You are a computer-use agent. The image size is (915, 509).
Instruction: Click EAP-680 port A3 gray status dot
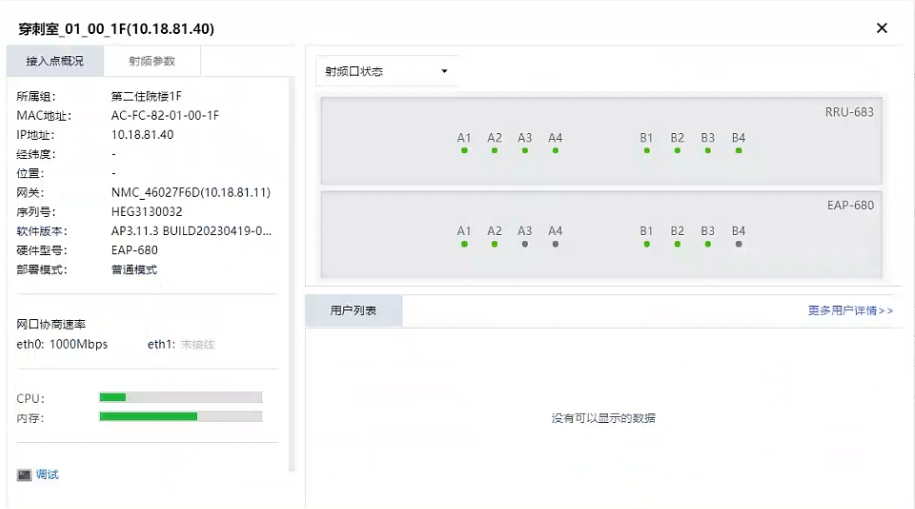click(525, 244)
